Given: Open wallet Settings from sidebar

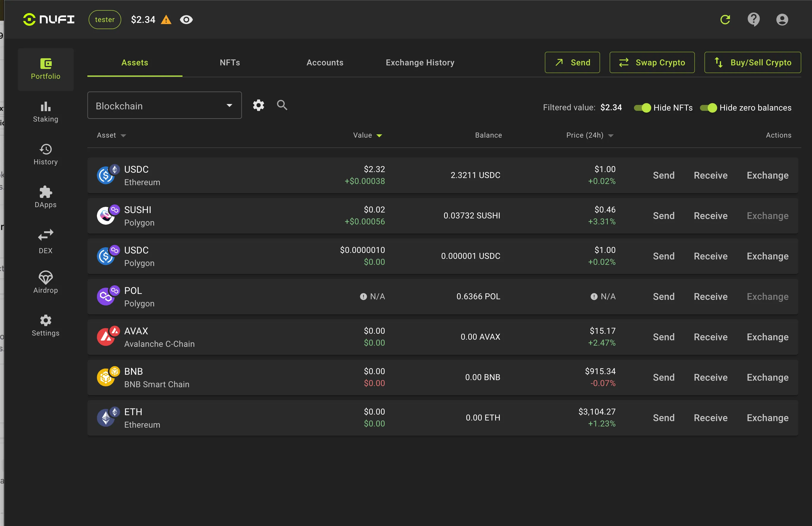Looking at the screenshot, I should pos(45,325).
